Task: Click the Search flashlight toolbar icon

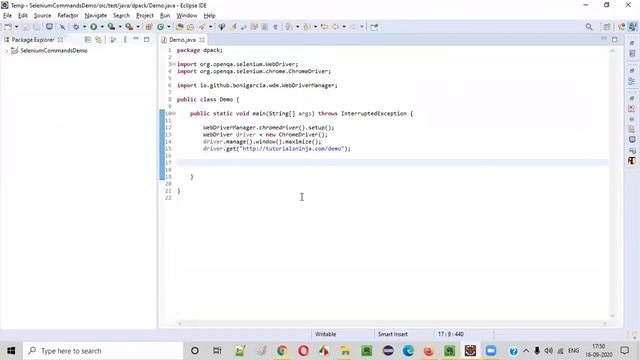Action: [202, 27]
